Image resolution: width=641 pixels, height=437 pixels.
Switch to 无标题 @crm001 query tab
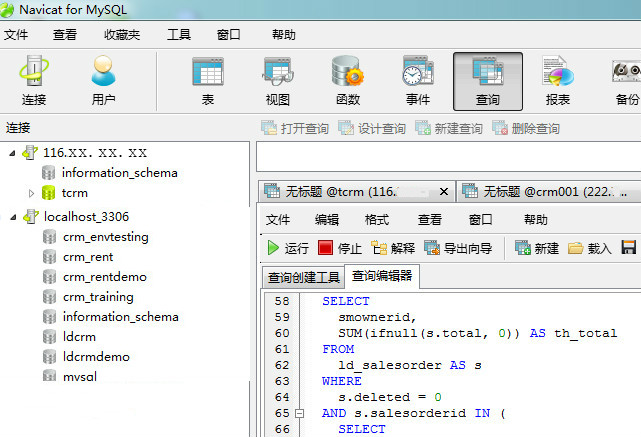pos(549,191)
